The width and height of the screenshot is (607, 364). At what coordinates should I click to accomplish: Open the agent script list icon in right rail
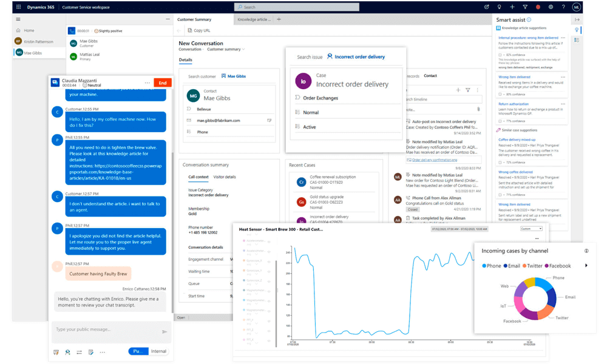(x=577, y=40)
